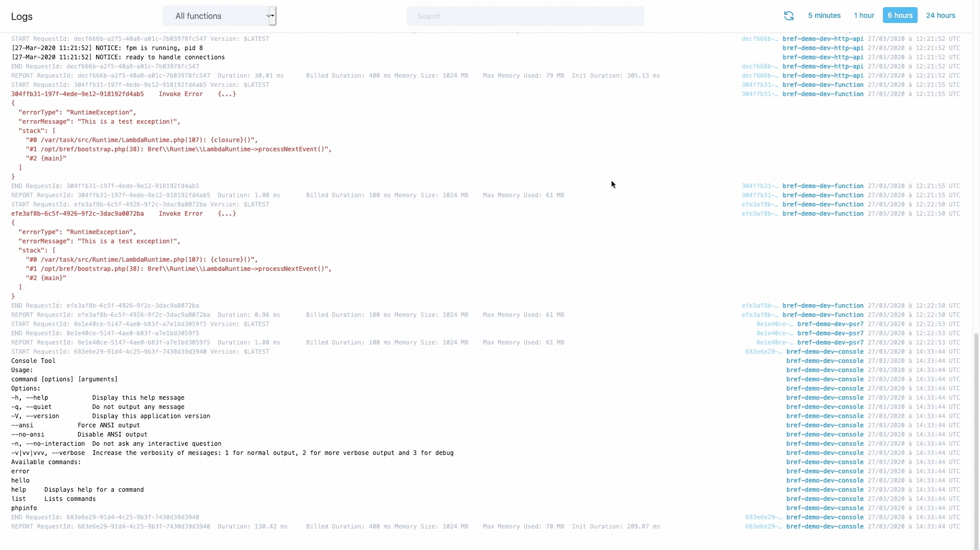Click the '-n, --no-interaction' option line
The image size is (980, 550).
pos(116,444)
